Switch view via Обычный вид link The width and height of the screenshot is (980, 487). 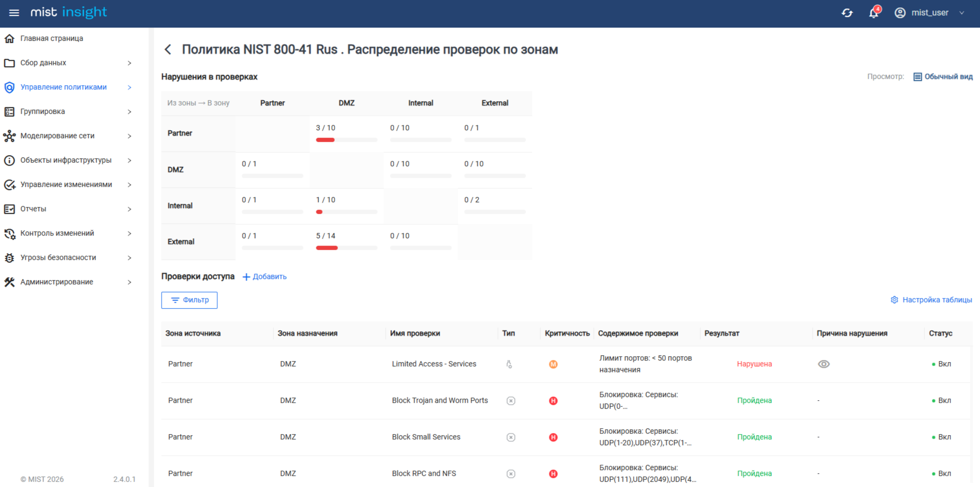pyautogui.click(x=948, y=77)
